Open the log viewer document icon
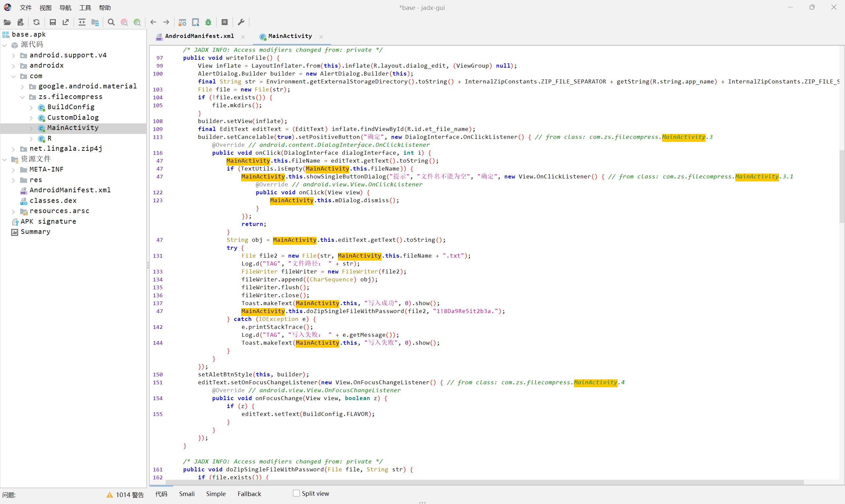This screenshot has height=504, width=845. tap(224, 22)
